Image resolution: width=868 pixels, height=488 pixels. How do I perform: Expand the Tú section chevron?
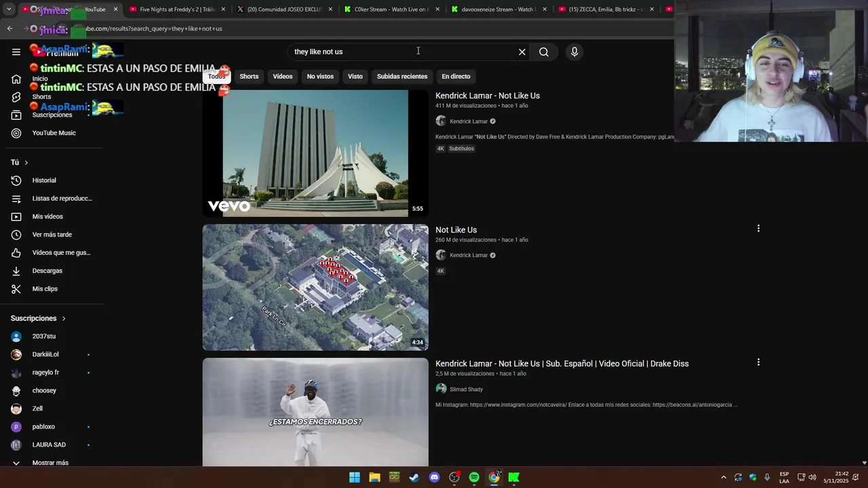coord(26,163)
